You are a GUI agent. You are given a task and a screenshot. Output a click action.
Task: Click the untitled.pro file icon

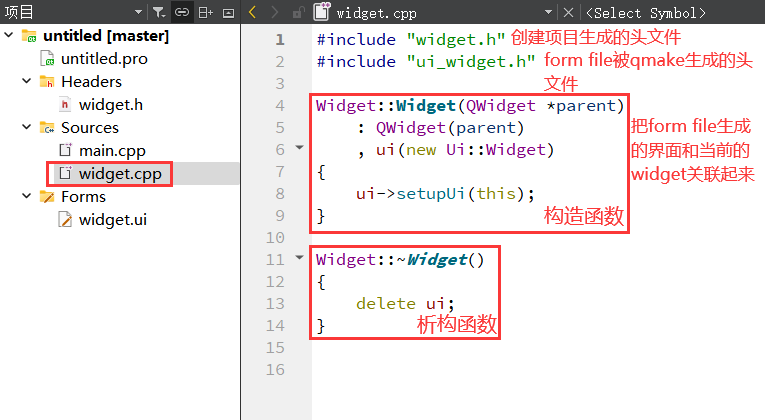point(47,59)
